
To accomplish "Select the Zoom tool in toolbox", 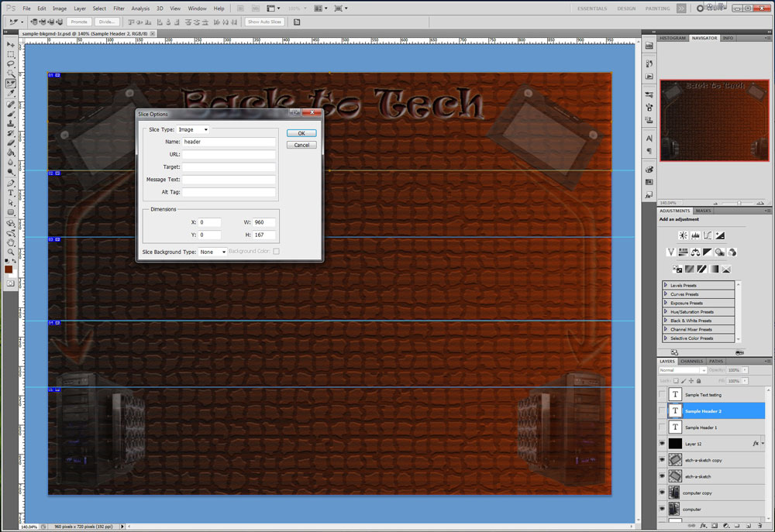I will (11, 252).
